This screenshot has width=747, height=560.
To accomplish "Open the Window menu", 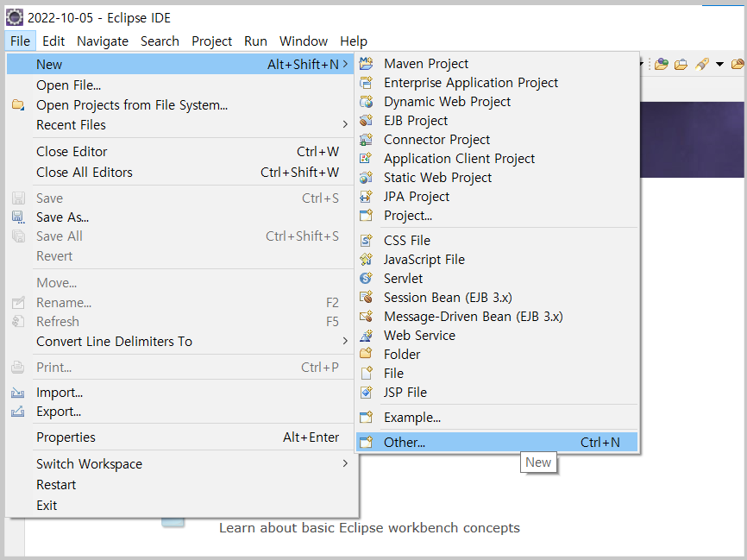I will (304, 41).
